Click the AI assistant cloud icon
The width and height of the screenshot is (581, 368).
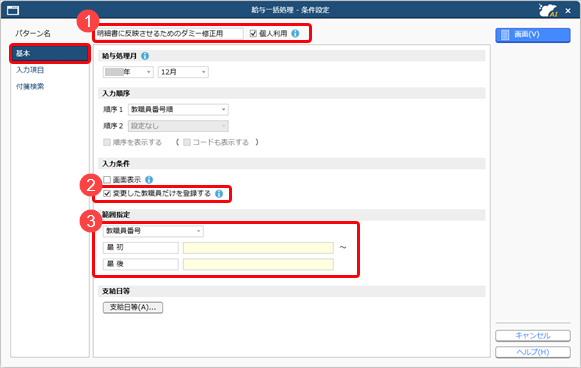(548, 10)
